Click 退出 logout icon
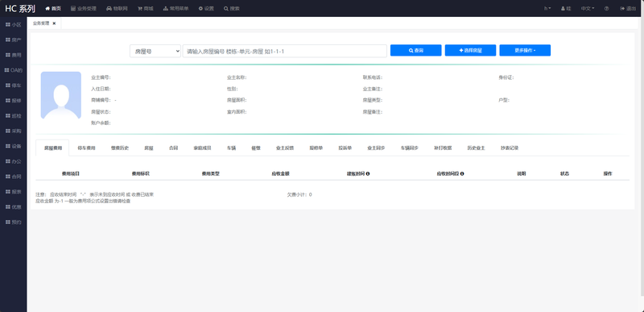 [x=628, y=8]
